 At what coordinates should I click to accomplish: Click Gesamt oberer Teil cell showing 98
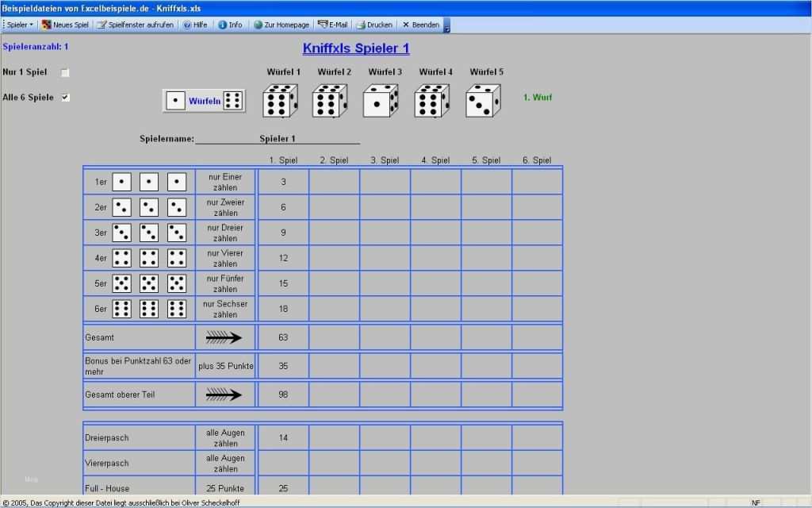coord(283,394)
